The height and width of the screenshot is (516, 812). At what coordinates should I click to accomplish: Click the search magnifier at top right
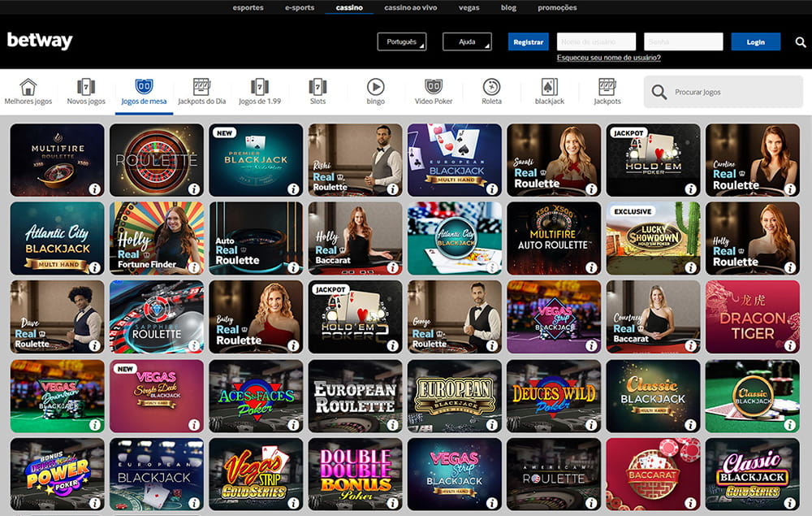pos(799,41)
